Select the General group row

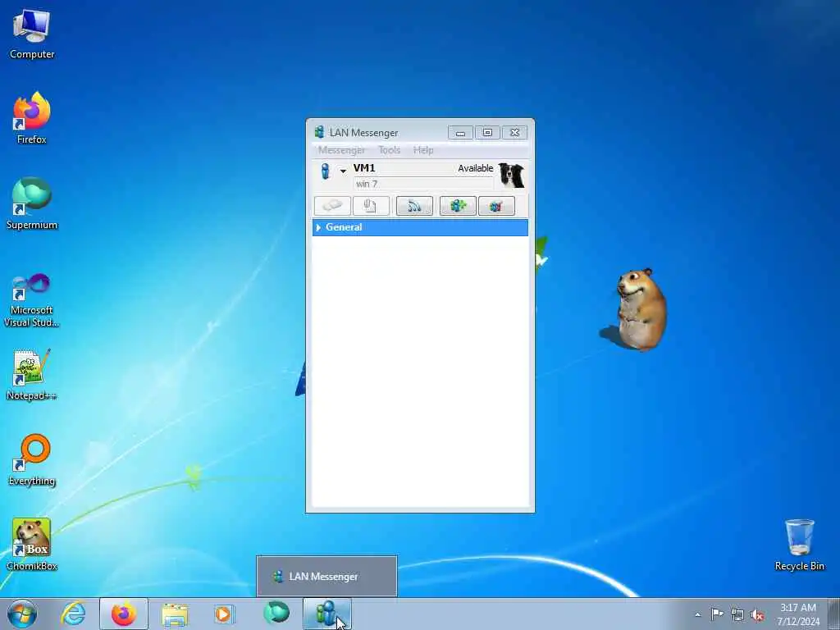coord(420,228)
